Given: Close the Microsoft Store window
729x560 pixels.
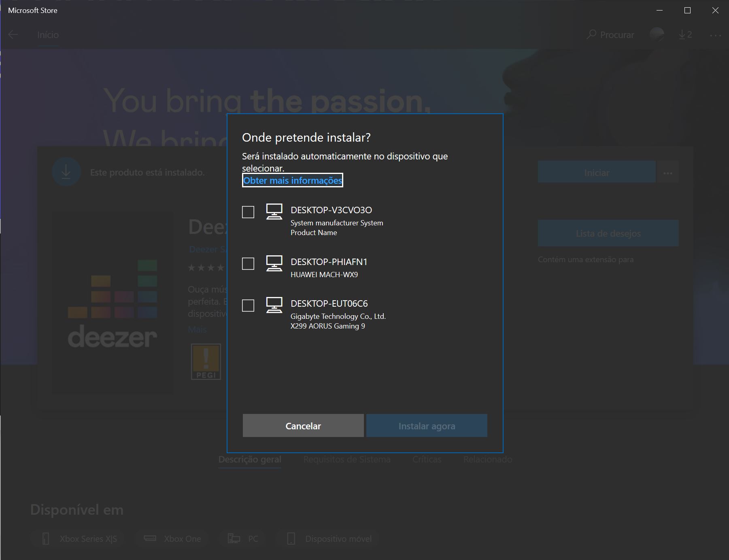Looking at the screenshot, I should point(715,11).
